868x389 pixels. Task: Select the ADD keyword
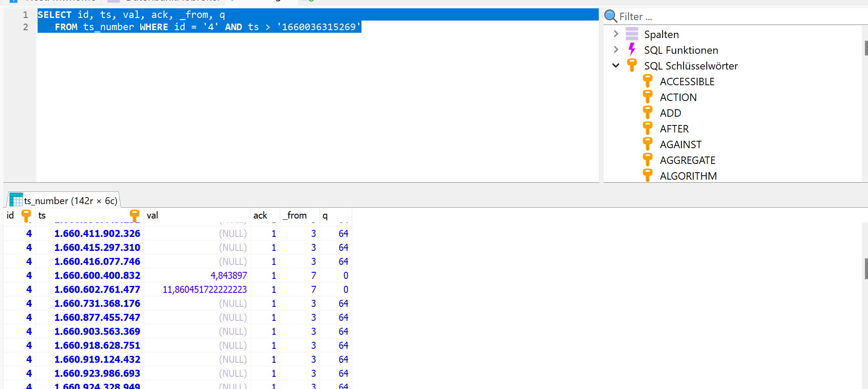coord(670,113)
